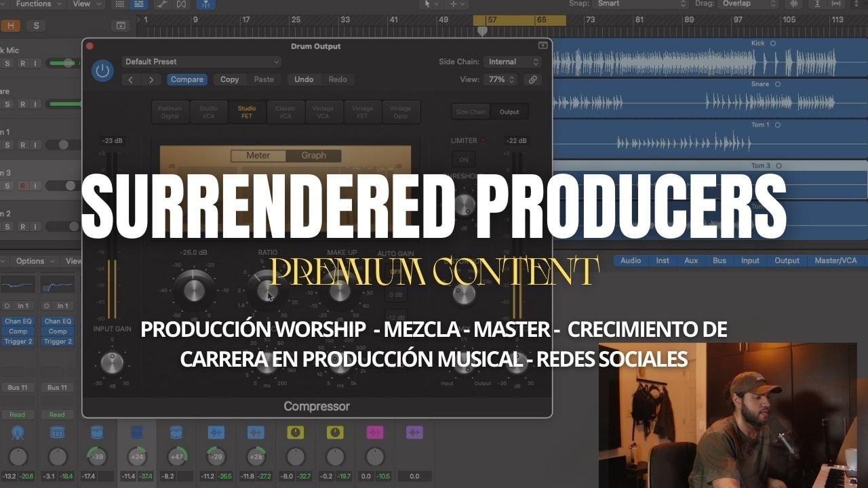Select the Classic VCA compressor model

point(285,112)
